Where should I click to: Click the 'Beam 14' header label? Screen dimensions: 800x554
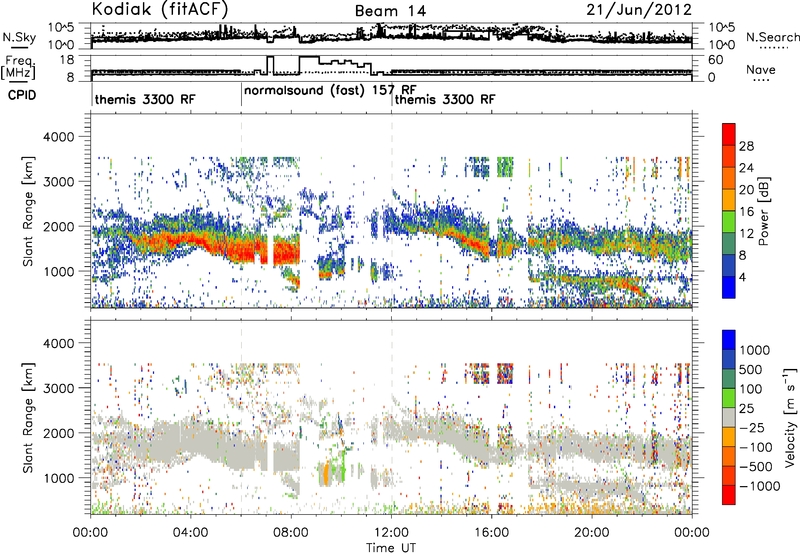click(x=390, y=11)
